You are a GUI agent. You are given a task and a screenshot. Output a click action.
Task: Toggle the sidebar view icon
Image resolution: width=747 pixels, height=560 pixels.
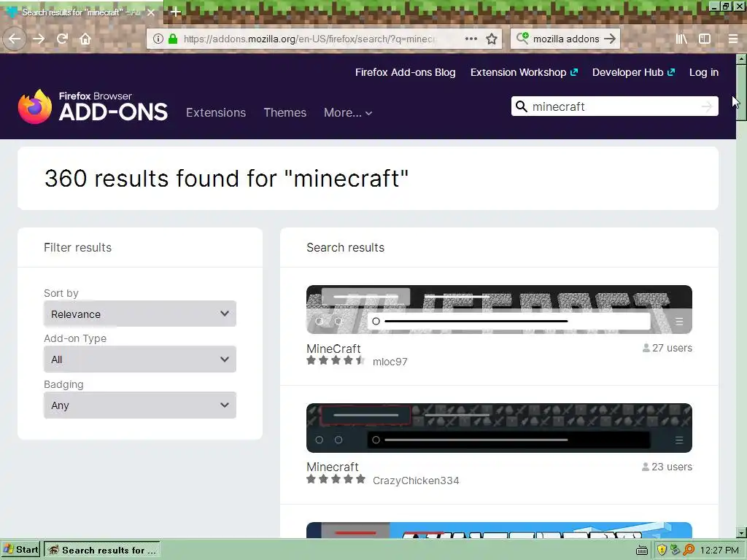pyautogui.click(x=705, y=39)
